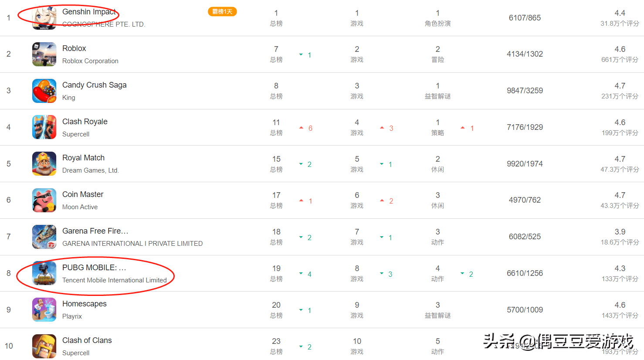
Task: Click Genshin Impact rating 4.4
Action: [x=620, y=13]
